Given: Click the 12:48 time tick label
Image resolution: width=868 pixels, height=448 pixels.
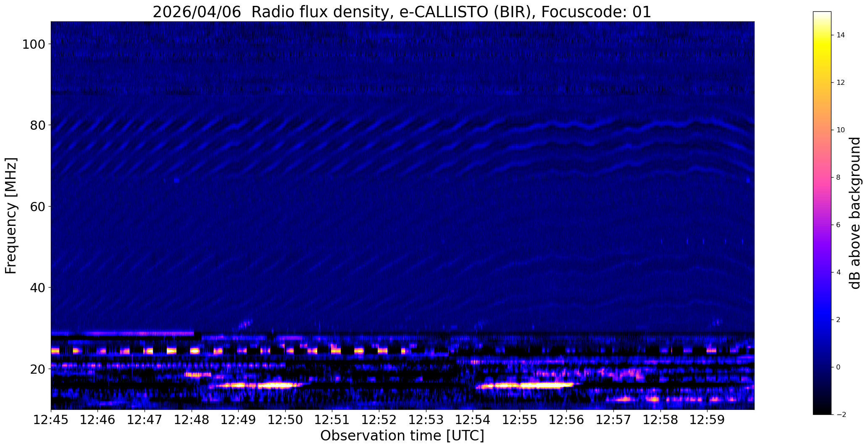Looking at the screenshot, I should [192, 419].
